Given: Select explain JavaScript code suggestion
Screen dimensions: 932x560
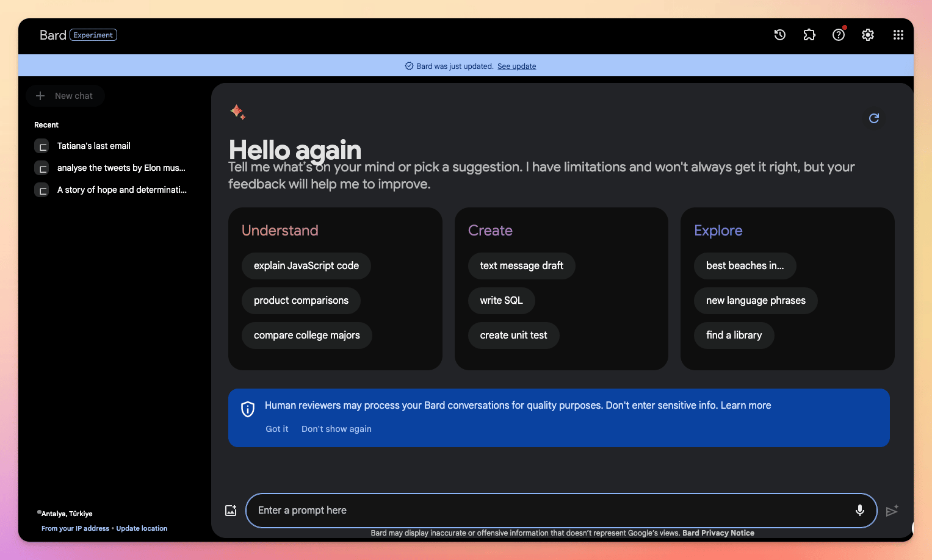Looking at the screenshot, I should 306,266.
